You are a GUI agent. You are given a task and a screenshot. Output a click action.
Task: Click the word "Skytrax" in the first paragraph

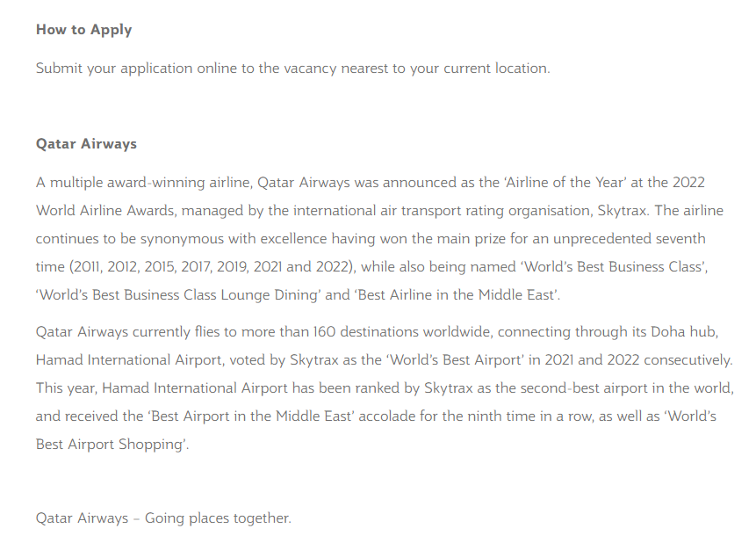[623, 211]
